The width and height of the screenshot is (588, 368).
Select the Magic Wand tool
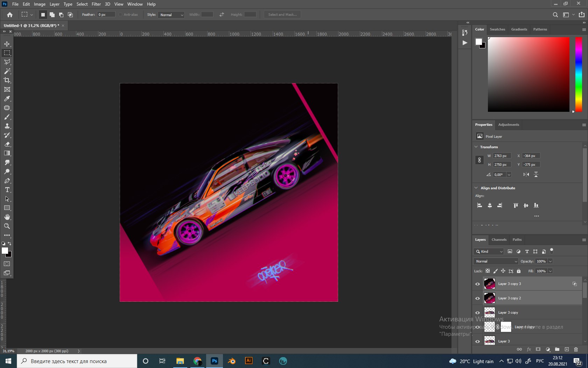click(7, 71)
